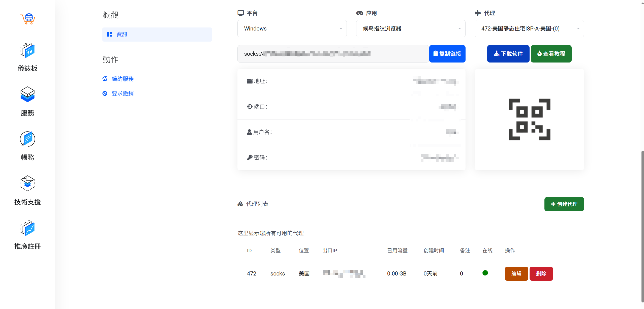Open the 續約服務 link
The image size is (644, 309).
(x=122, y=79)
